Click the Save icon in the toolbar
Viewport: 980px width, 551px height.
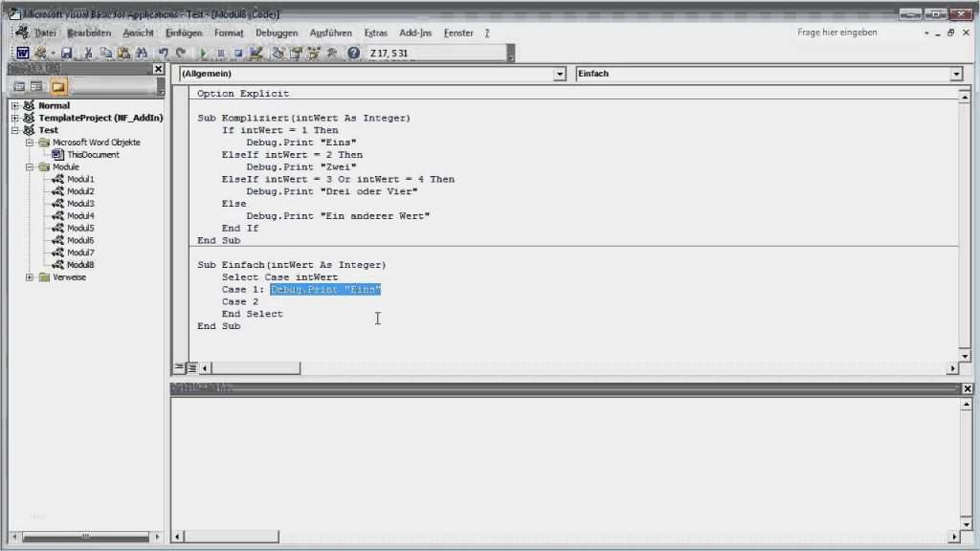tap(67, 54)
